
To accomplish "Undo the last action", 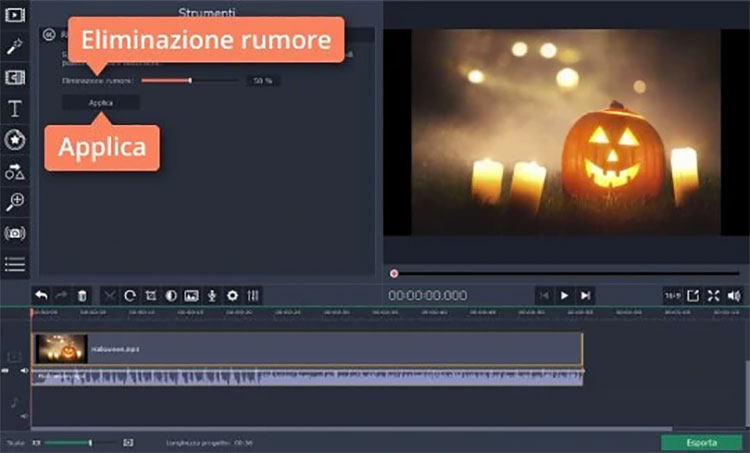I will click(x=42, y=296).
